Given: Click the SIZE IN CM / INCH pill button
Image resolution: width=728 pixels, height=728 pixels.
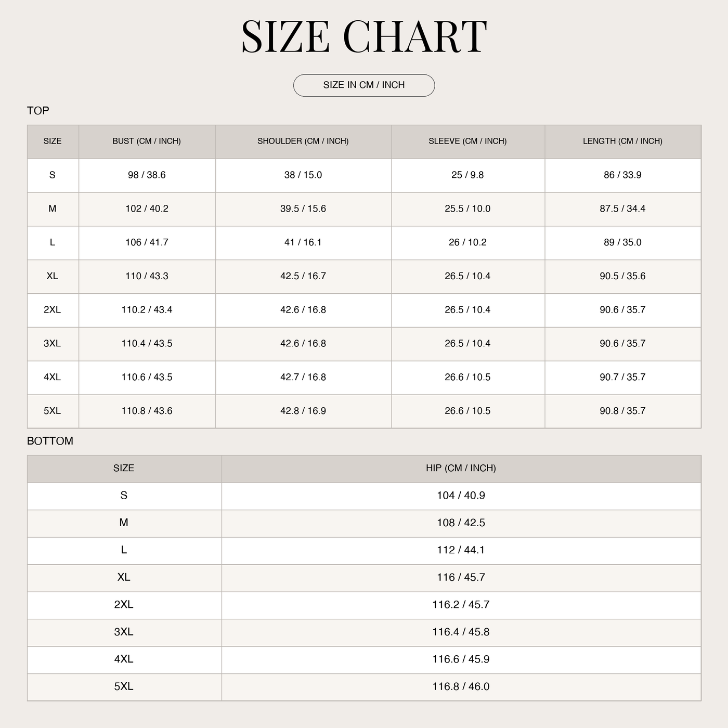Looking at the screenshot, I should [364, 85].
